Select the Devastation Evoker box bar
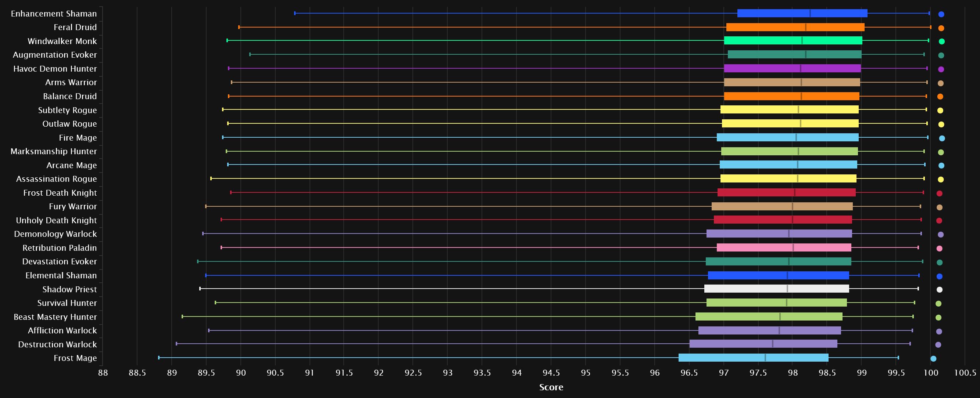980x398 pixels. tap(778, 261)
